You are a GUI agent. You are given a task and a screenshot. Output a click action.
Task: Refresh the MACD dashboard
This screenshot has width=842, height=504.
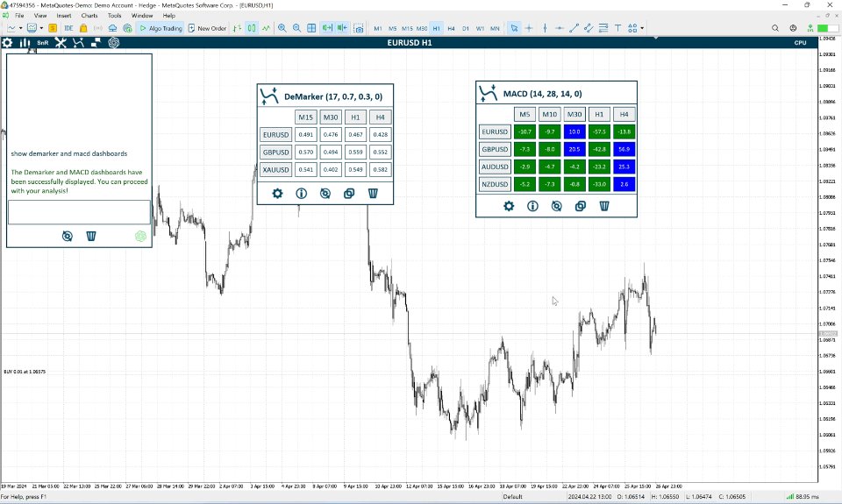[x=556, y=206]
